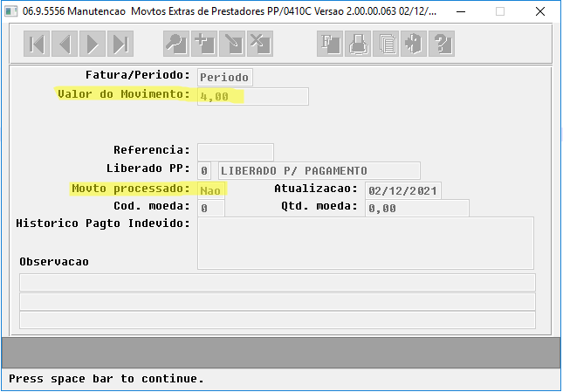Viewport: 563px width, 392px height.
Task: Click the first Observacao line
Action: pyautogui.click(x=278, y=283)
